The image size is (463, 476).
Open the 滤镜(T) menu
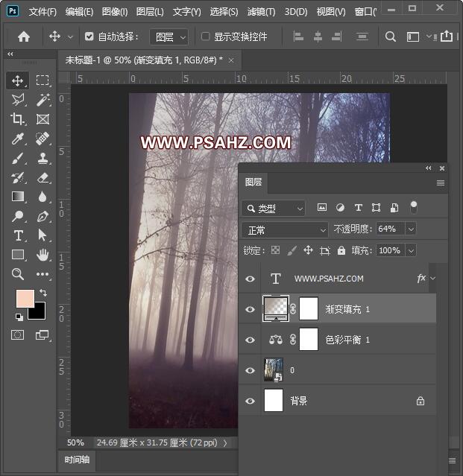(x=261, y=12)
